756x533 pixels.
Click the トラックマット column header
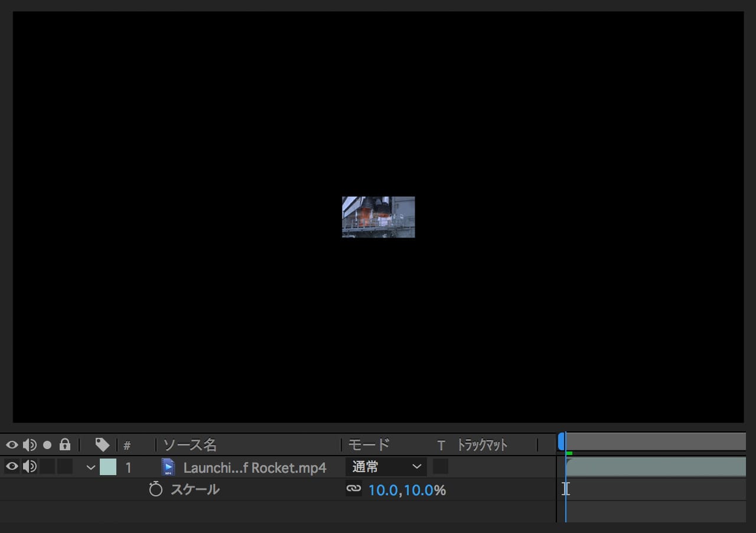(482, 445)
